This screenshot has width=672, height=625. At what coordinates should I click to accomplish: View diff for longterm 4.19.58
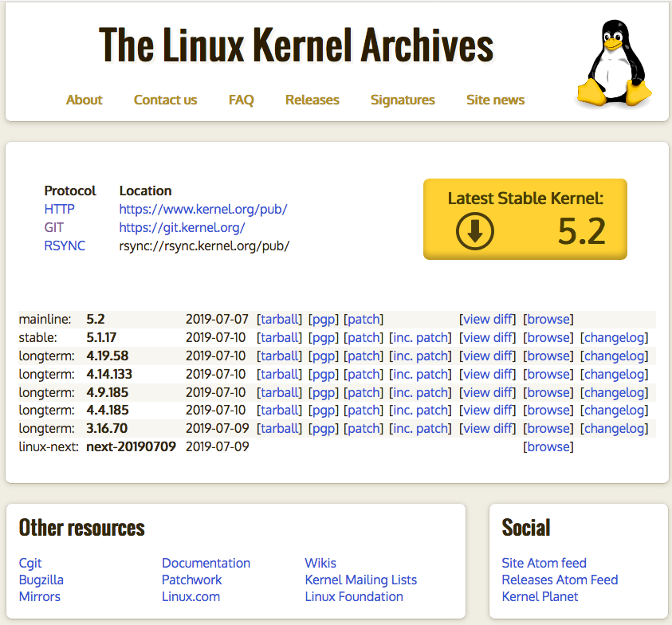click(487, 356)
